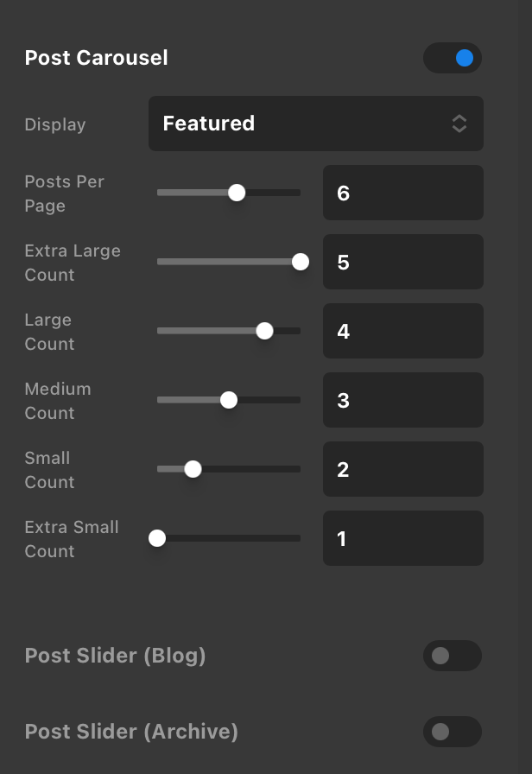Focus the Medium Count number field
Image resolution: width=532 pixels, height=774 pixels.
pyautogui.click(x=402, y=400)
